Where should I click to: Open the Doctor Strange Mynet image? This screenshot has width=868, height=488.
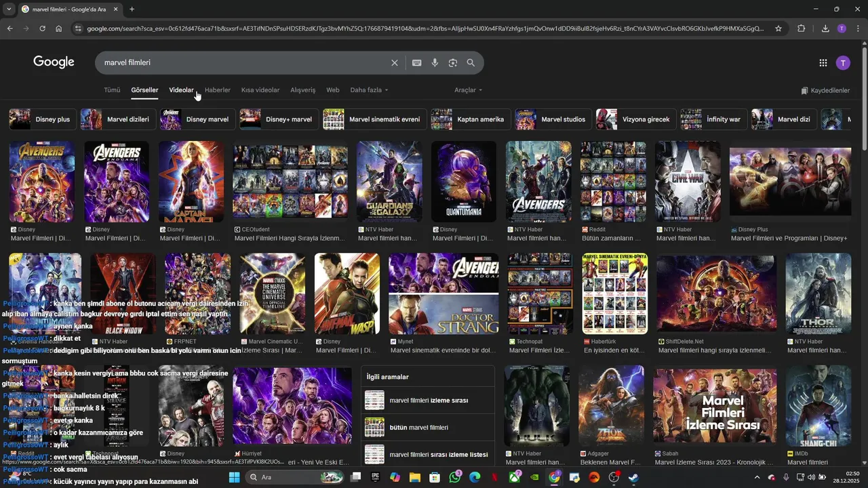443,294
